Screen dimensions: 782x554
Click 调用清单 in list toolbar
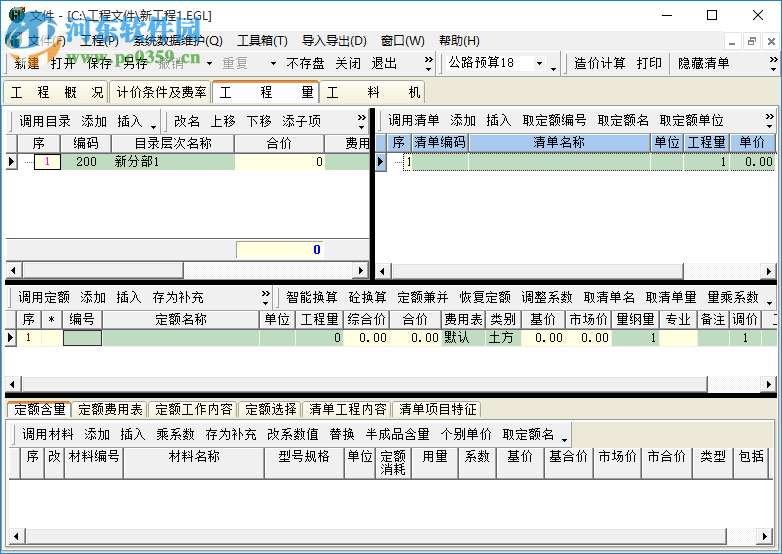tap(414, 120)
